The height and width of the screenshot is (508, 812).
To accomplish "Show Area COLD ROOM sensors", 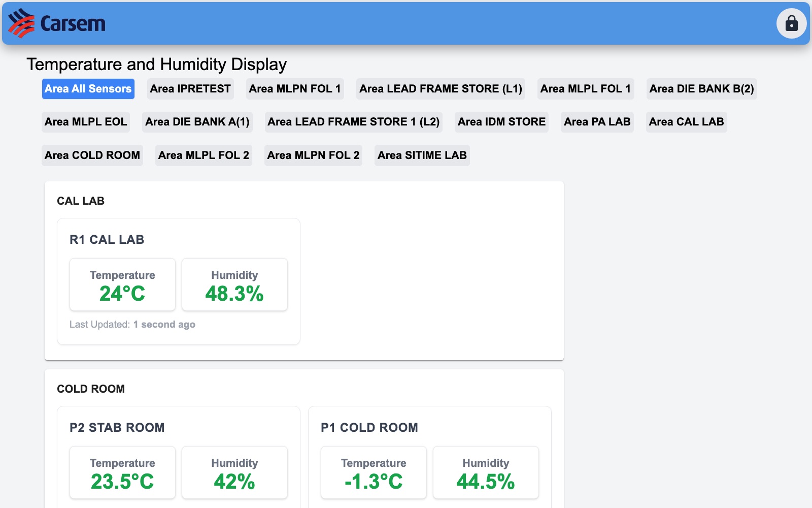I will (x=92, y=155).
